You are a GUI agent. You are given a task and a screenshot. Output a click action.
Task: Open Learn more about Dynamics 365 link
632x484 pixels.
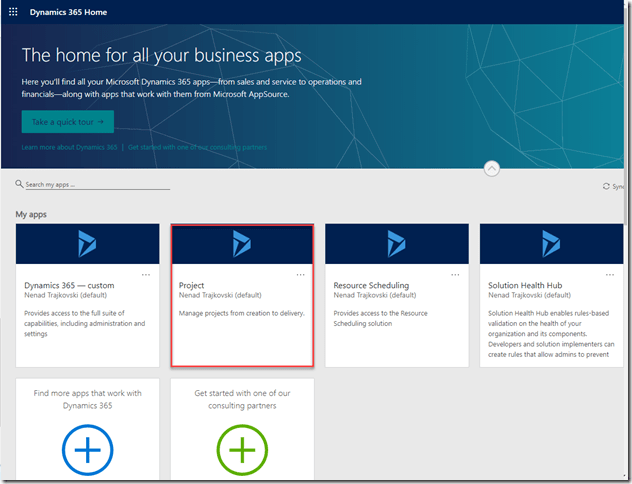[x=69, y=147]
